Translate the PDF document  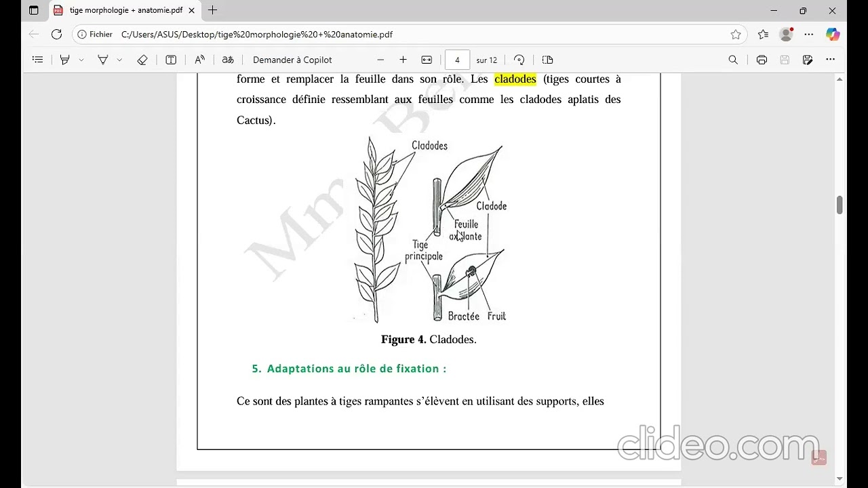click(x=228, y=60)
